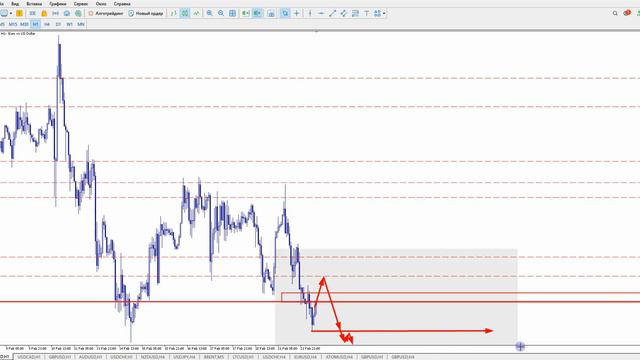Switch to the EURUSD,H4 chart tab
The image size is (640, 360).
(305, 357)
